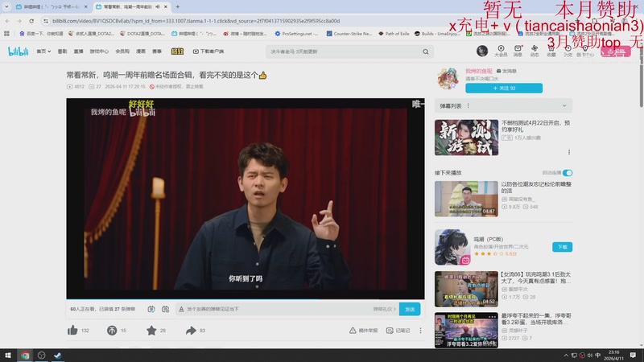Report the video via 稿件举报

[x=364, y=331]
